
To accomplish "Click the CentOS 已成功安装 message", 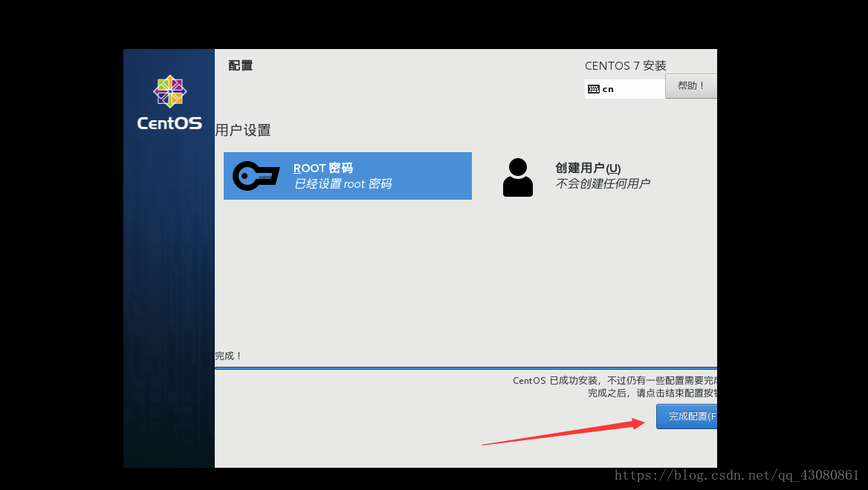I will 615,381.
